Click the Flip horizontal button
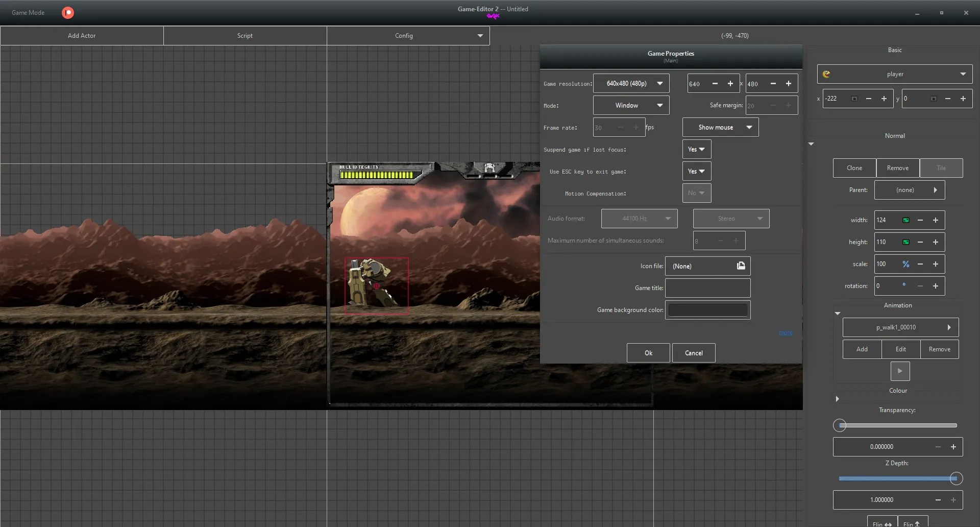Image resolution: width=980 pixels, height=527 pixels. pos(882,521)
